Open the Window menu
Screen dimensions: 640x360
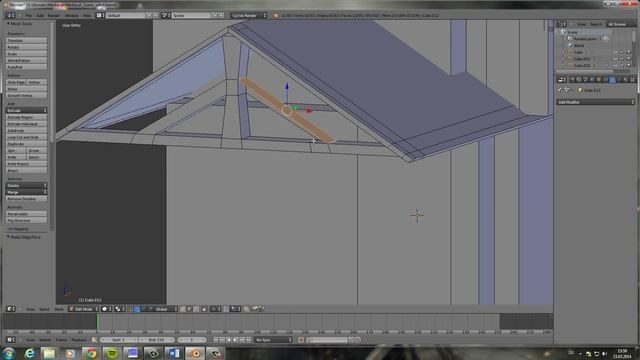71,16
